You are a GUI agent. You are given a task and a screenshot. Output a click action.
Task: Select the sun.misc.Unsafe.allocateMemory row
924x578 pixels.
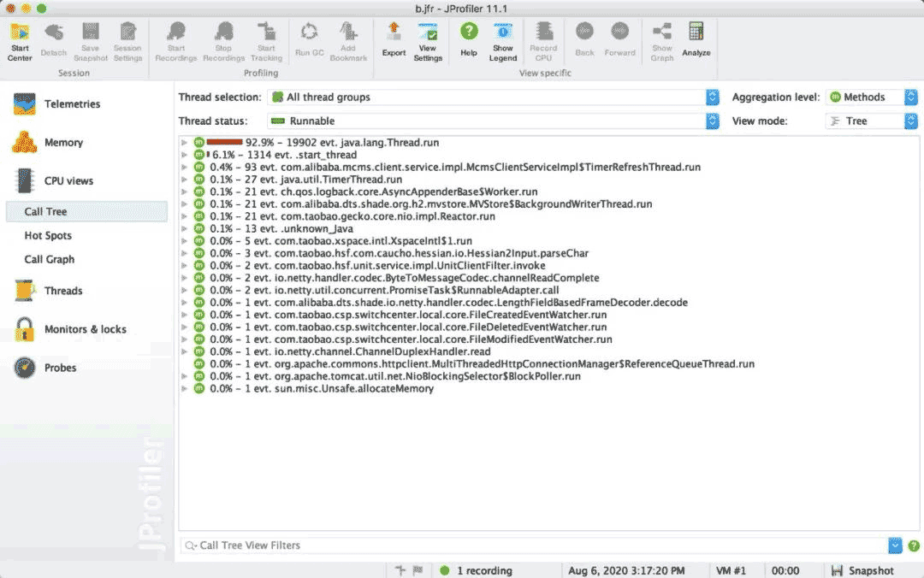click(x=322, y=389)
